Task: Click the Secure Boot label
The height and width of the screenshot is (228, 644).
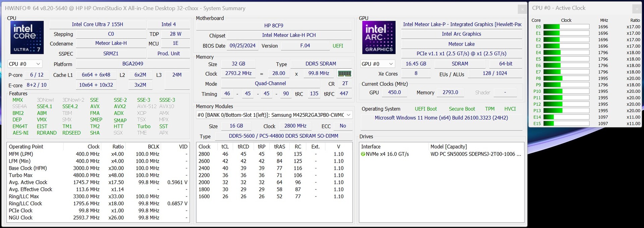Action: click(462, 109)
